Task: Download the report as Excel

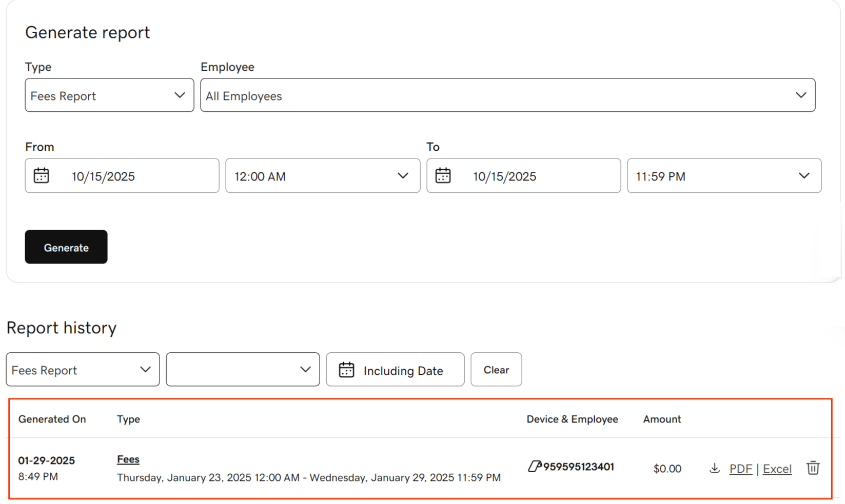Action: 777,468
